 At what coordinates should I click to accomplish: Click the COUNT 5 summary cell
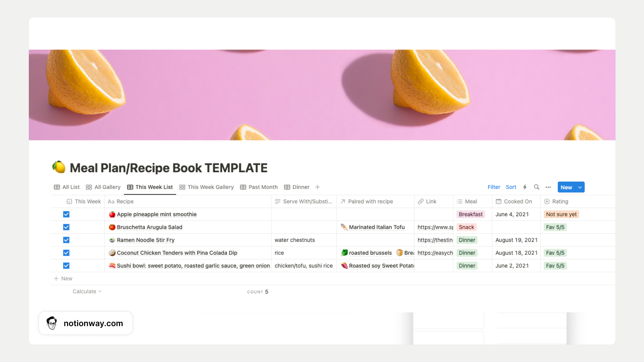[x=258, y=292]
